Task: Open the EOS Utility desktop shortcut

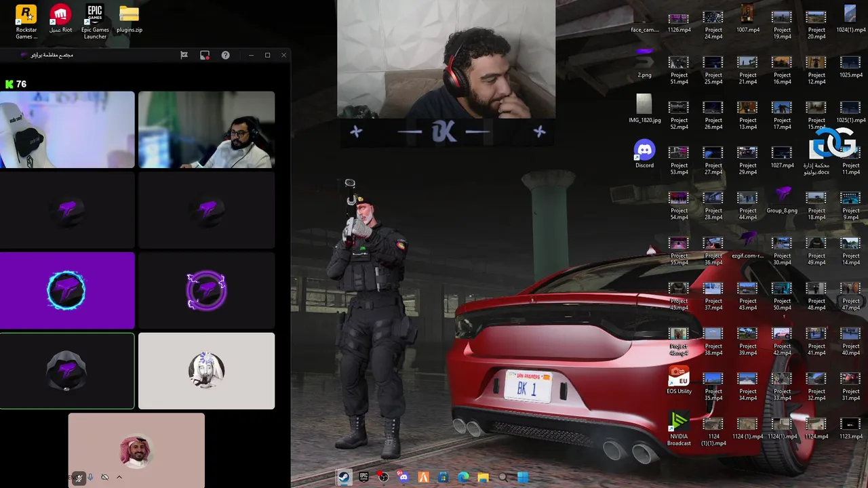Action: (x=679, y=380)
